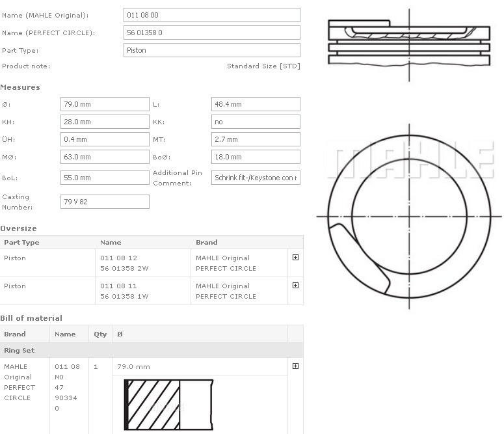This screenshot has width=504, height=434.
Task: Click the MØ 63.0 mm field
Action: click(105, 157)
